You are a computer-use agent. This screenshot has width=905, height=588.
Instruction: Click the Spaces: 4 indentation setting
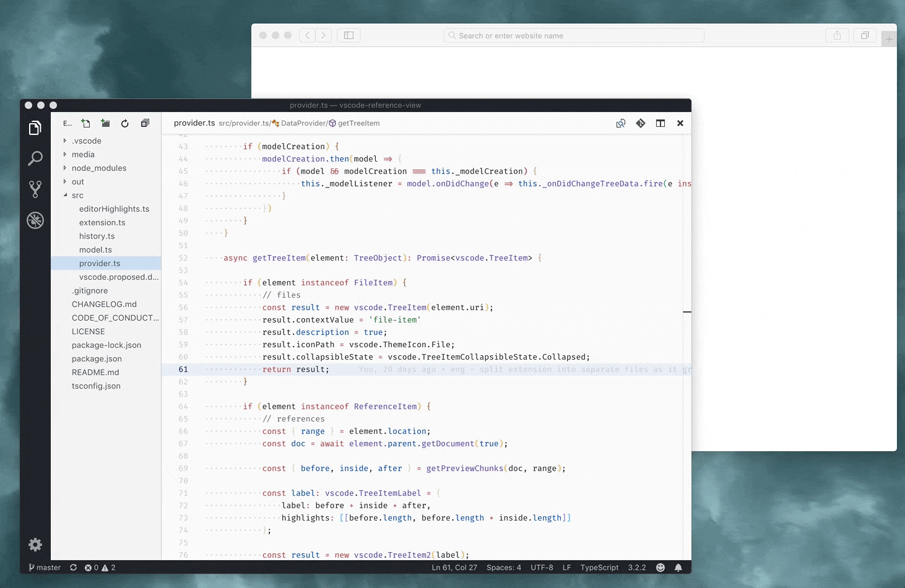pos(503,568)
